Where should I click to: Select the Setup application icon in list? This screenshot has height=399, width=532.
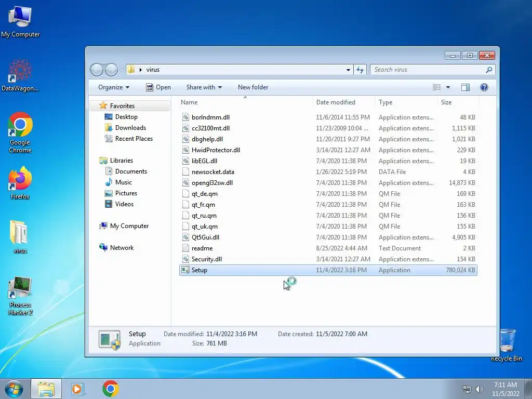click(x=185, y=270)
